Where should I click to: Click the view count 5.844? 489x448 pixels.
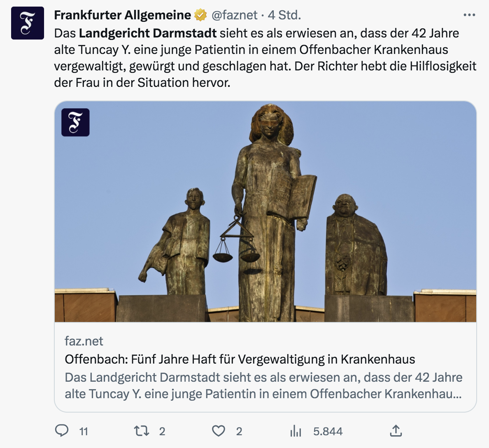328,432
